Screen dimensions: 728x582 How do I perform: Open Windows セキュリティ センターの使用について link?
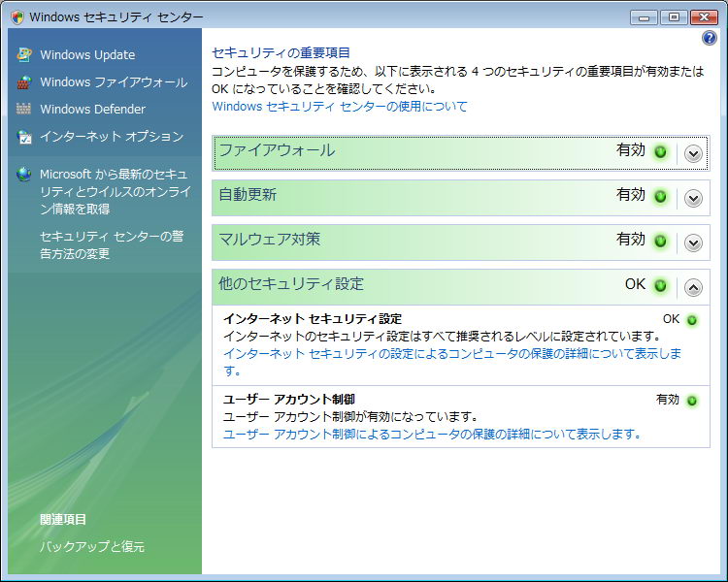click(x=340, y=107)
